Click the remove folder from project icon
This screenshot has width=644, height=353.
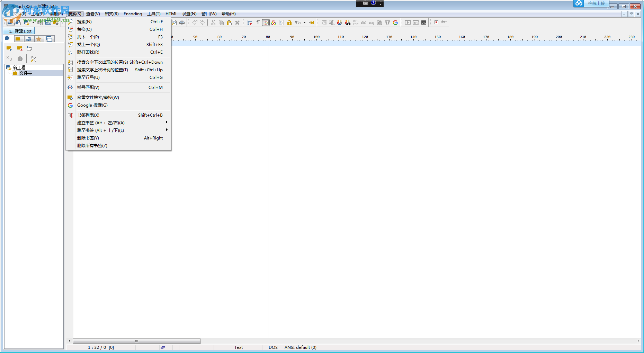click(x=20, y=48)
